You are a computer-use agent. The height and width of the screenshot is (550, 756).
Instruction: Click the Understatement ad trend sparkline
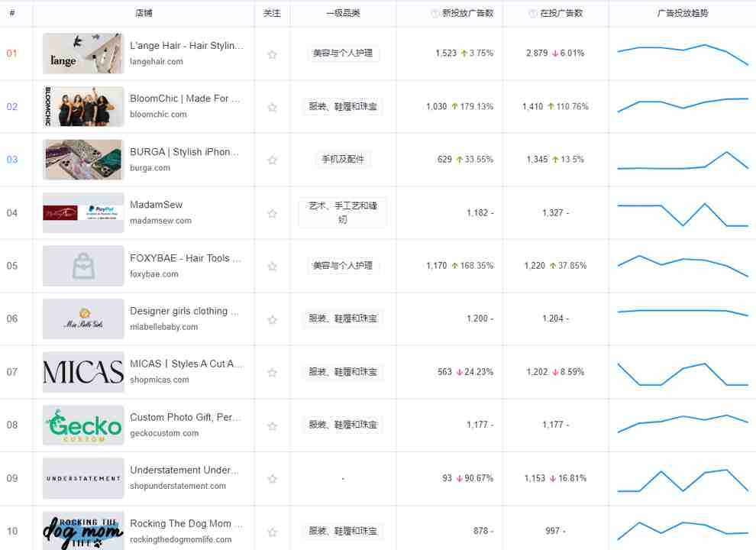(x=683, y=480)
